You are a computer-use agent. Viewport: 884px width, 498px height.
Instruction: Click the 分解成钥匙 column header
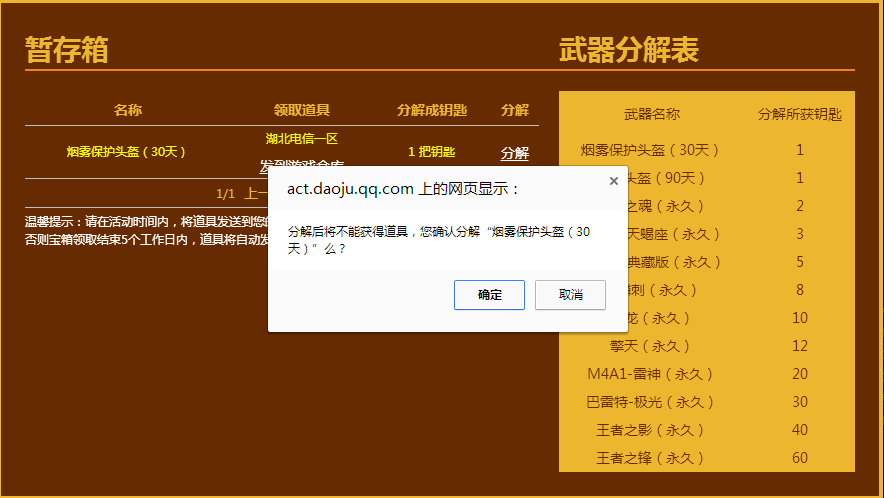[x=432, y=110]
